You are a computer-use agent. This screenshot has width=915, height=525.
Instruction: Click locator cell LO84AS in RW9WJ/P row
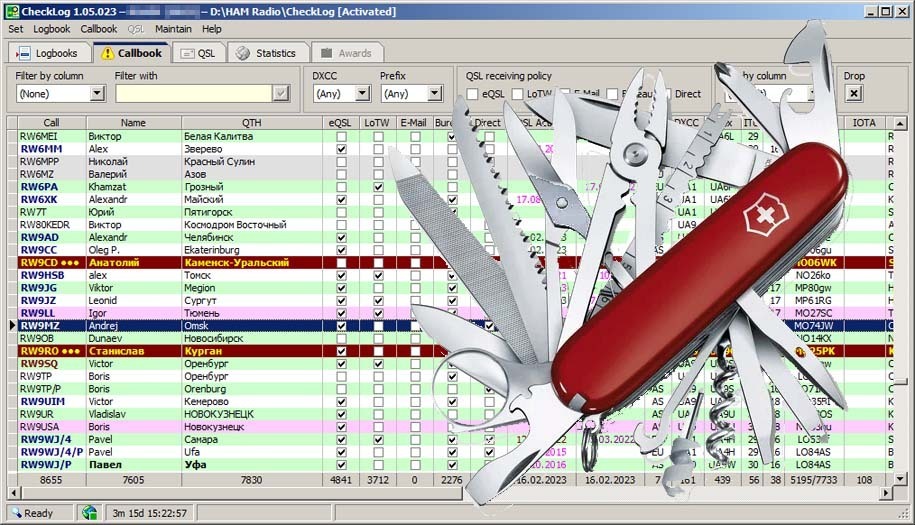coord(813,465)
